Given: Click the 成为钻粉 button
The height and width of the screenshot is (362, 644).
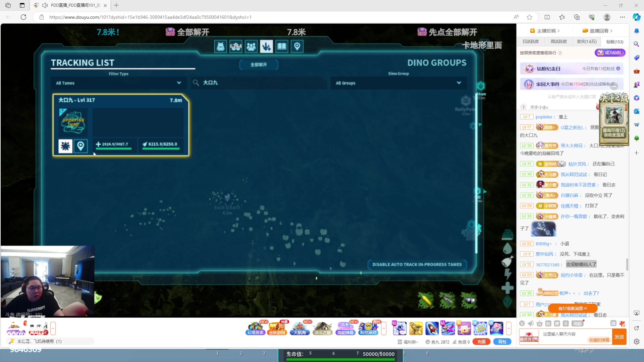Looking at the screenshot, I should [610, 53].
